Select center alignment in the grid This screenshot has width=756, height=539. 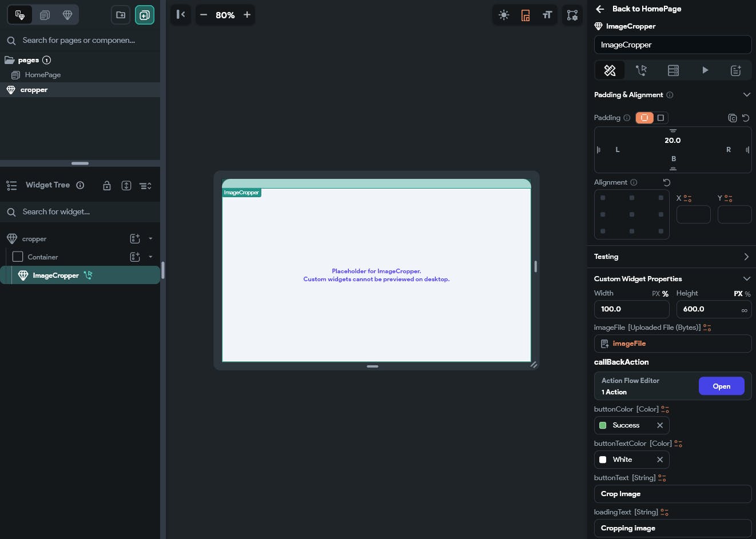pos(632,214)
